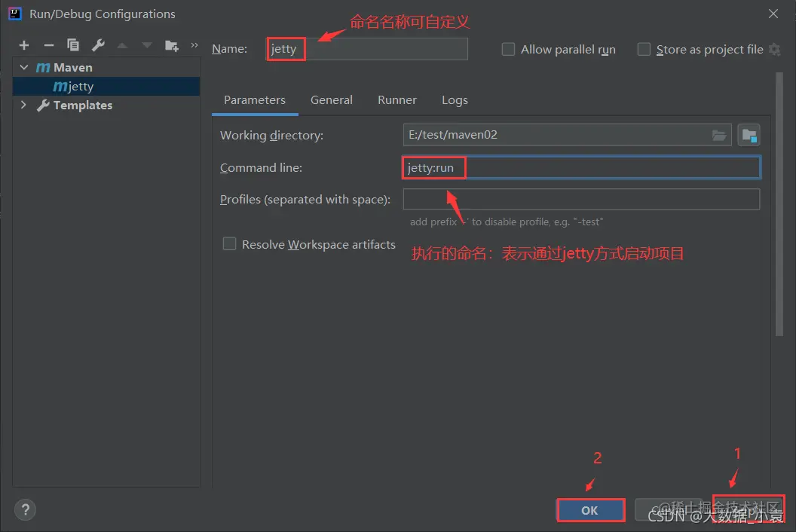Viewport: 796px width, 532px height.
Task: Collapse the Maven tree node
Action: click(24, 67)
